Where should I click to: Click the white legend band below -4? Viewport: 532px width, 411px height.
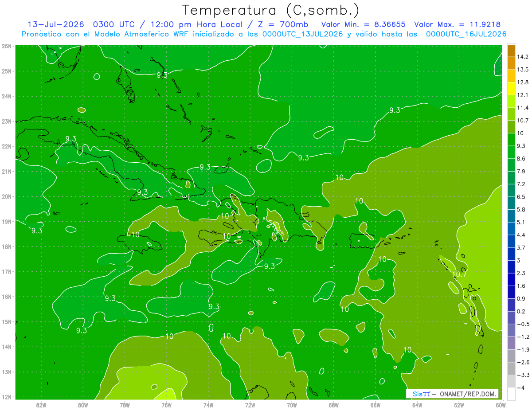[x=511, y=394]
